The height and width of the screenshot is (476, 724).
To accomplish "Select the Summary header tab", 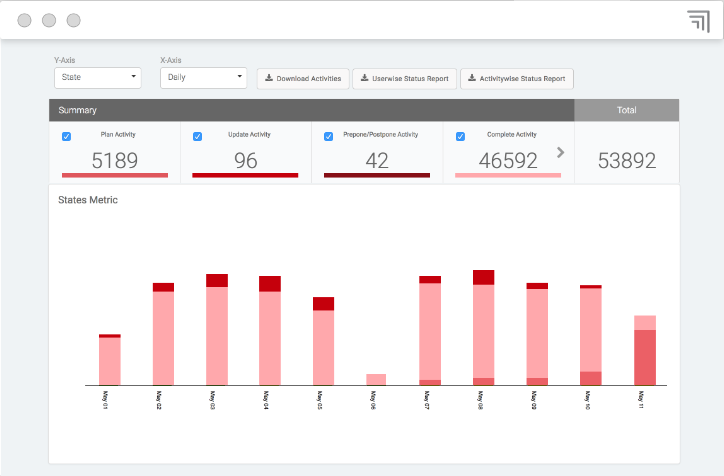I will (311, 110).
